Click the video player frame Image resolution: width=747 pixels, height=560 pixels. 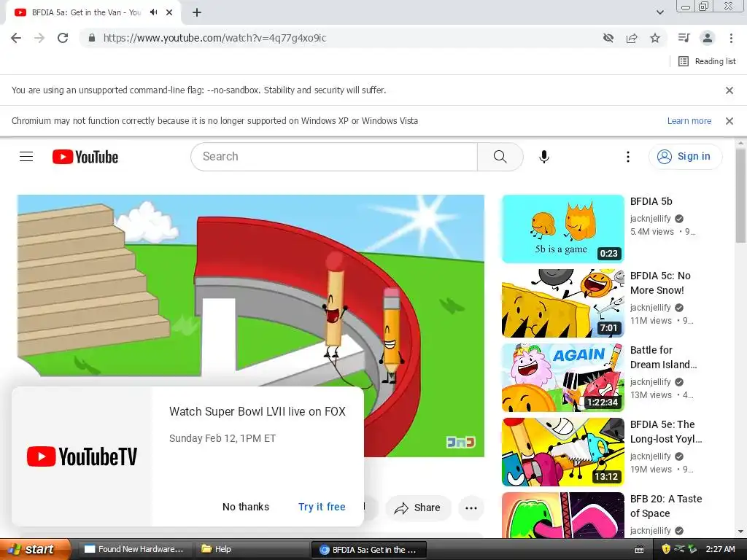pyautogui.click(x=251, y=290)
